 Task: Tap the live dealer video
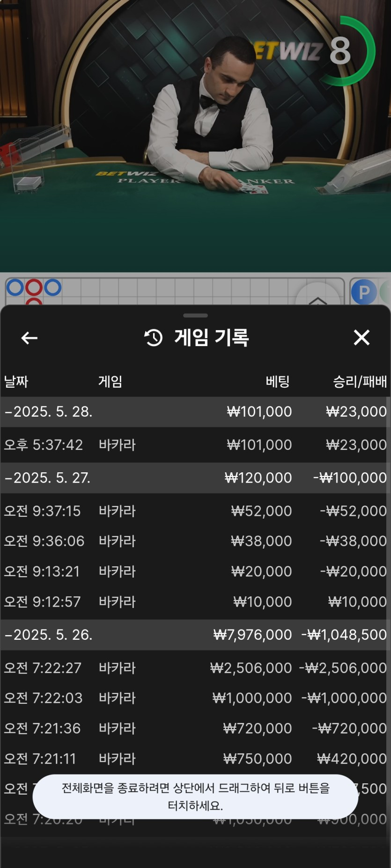click(x=195, y=136)
